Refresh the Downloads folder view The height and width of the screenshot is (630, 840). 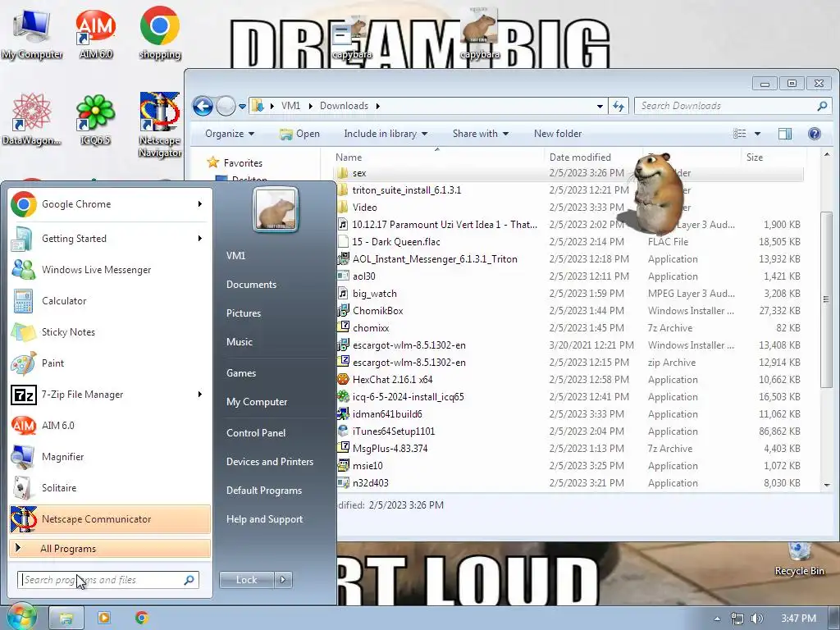619,106
